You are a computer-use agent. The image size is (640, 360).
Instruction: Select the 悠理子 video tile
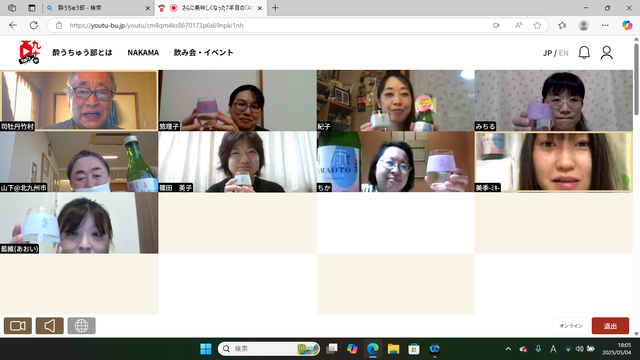237,100
